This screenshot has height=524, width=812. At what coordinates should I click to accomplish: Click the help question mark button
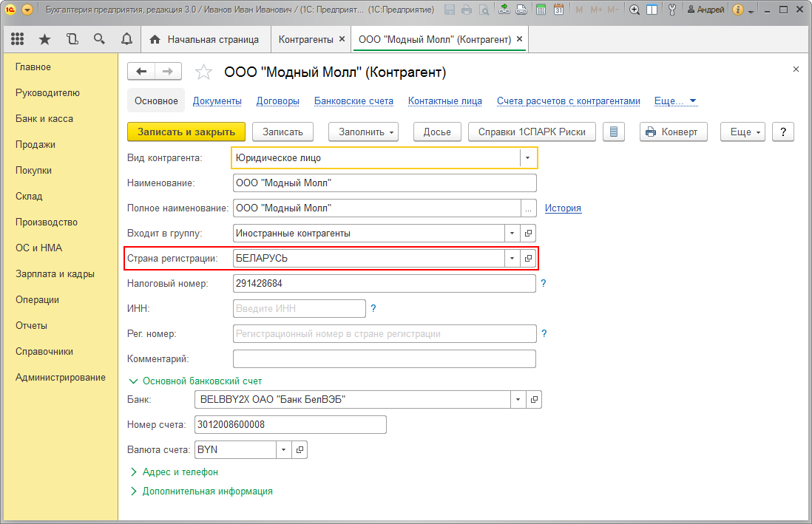tap(783, 132)
